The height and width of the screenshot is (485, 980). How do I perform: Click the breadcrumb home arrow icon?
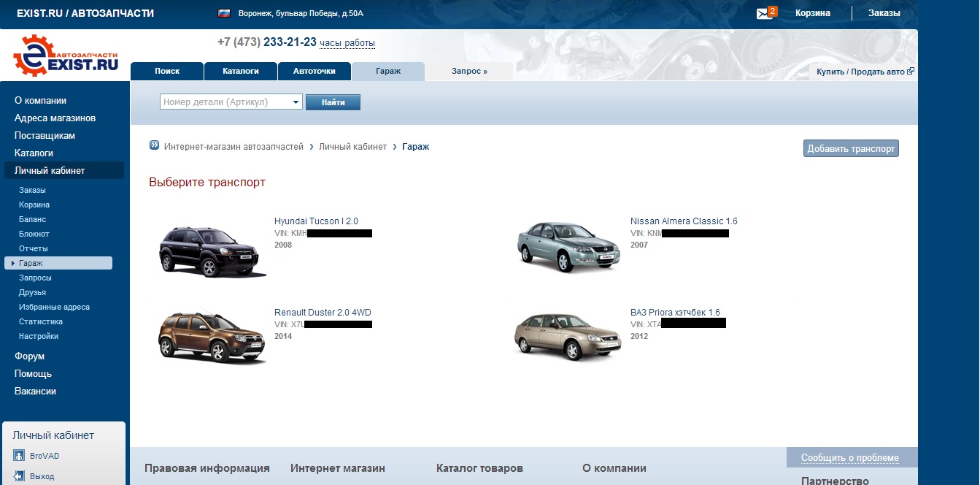tap(154, 145)
